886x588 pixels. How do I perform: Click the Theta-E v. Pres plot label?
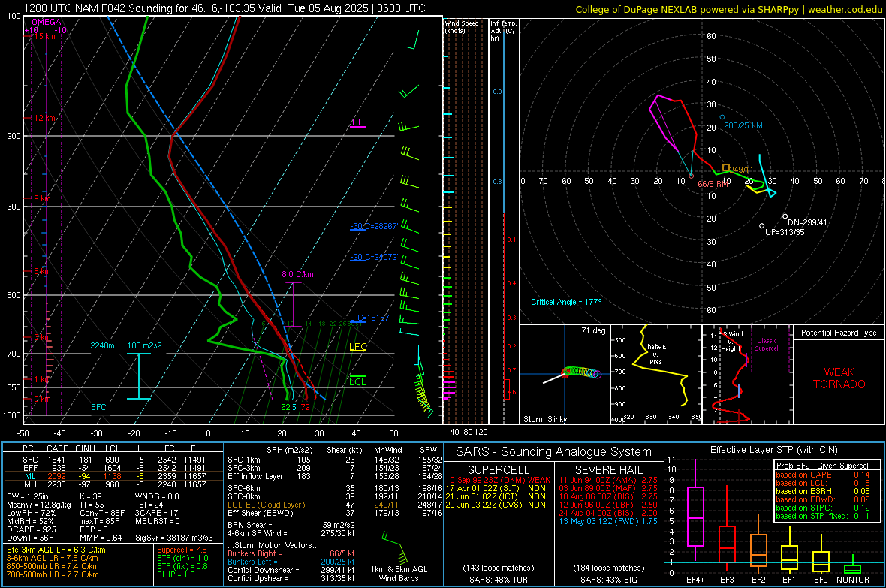(655, 354)
